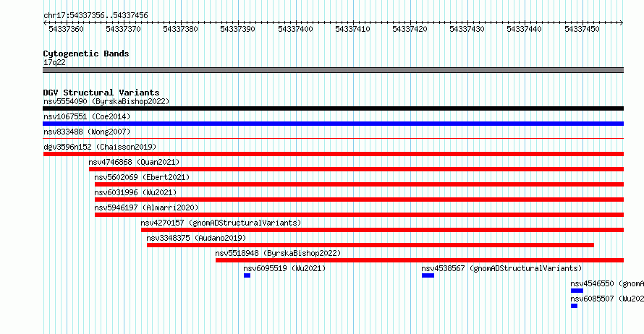644x334 pixels.
Task: Click the chr17:54337356..54337456 region label
Action: 96,15
